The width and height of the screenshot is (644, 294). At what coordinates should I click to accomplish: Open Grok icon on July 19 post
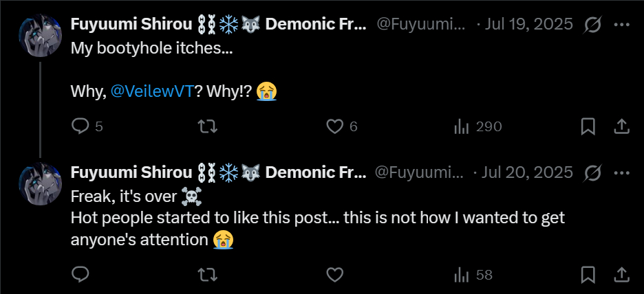pos(592,24)
